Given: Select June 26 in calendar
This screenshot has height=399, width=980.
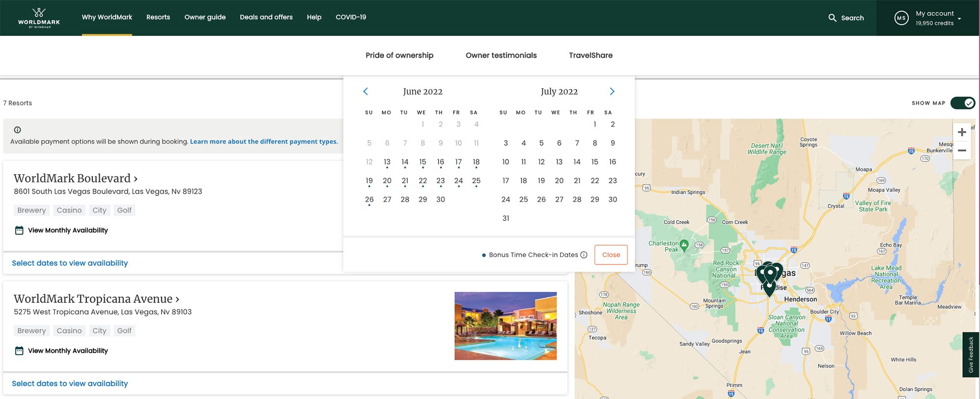Looking at the screenshot, I should (x=369, y=199).
